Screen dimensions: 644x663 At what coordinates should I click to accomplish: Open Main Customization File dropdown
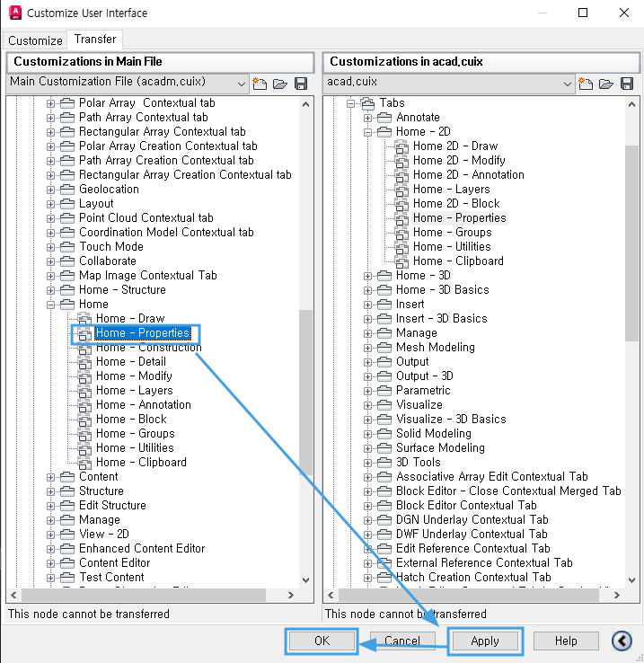pyautogui.click(x=241, y=84)
